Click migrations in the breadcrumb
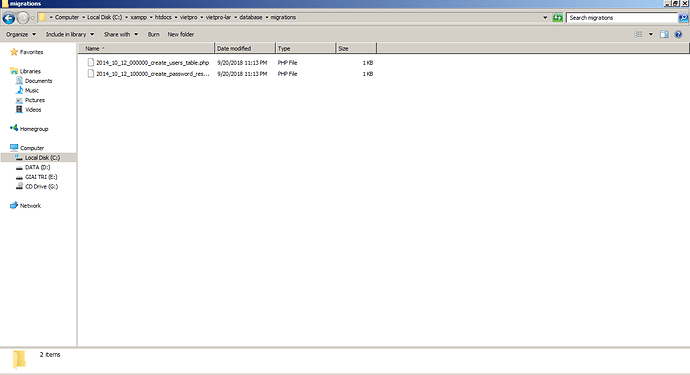The height and width of the screenshot is (375, 690). (283, 18)
